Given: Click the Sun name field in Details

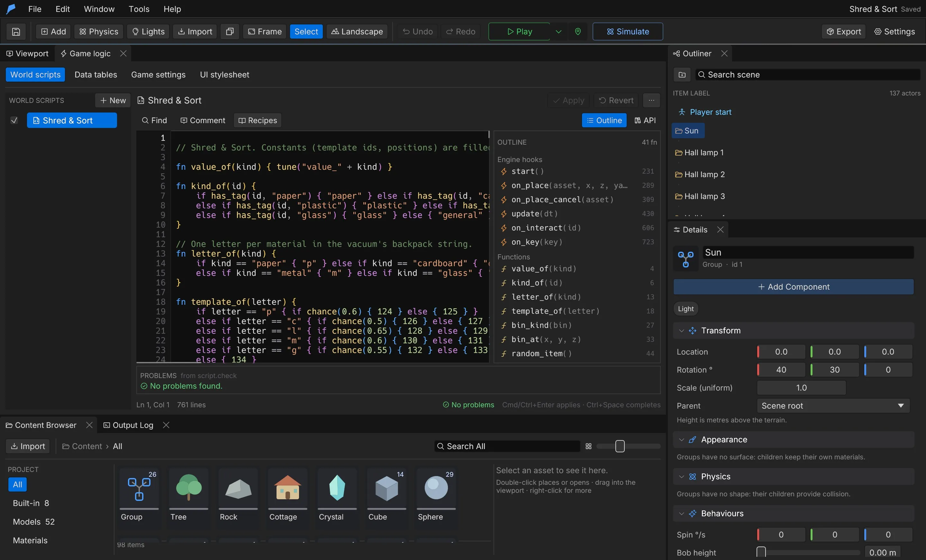Looking at the screenshot, I should [x=808, y=252].
